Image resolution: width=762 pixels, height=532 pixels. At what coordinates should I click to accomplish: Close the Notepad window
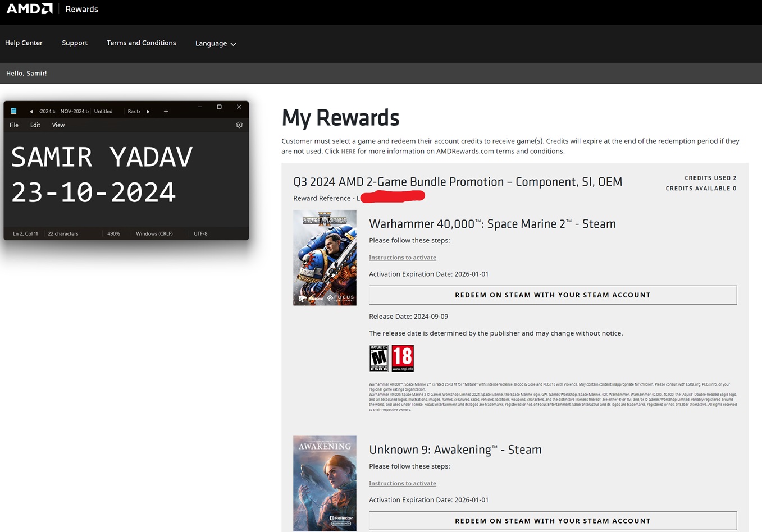pyautogui.click(x=239, y=107)
